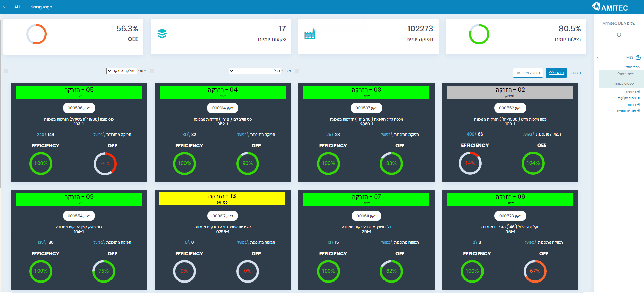Click the green header of machine הזרקה - 04
The width and height of the screenshot is (644, 293).
point(223,92)
